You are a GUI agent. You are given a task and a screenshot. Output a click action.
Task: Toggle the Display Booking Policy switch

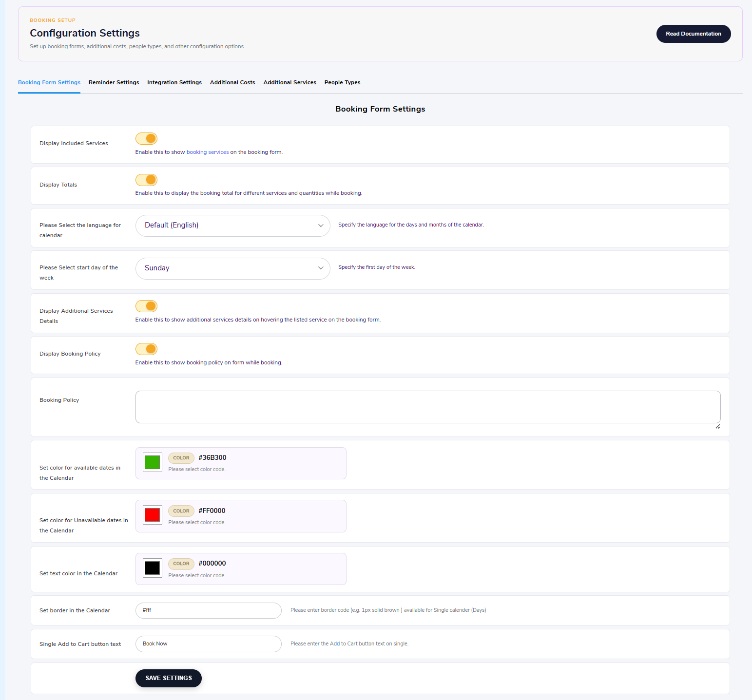(146, 349)
